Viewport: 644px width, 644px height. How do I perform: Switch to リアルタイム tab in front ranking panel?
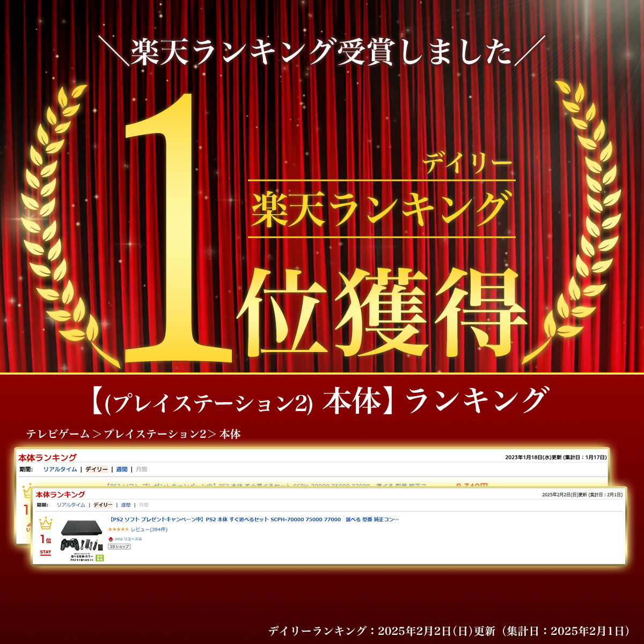click(x=71, y=505)
